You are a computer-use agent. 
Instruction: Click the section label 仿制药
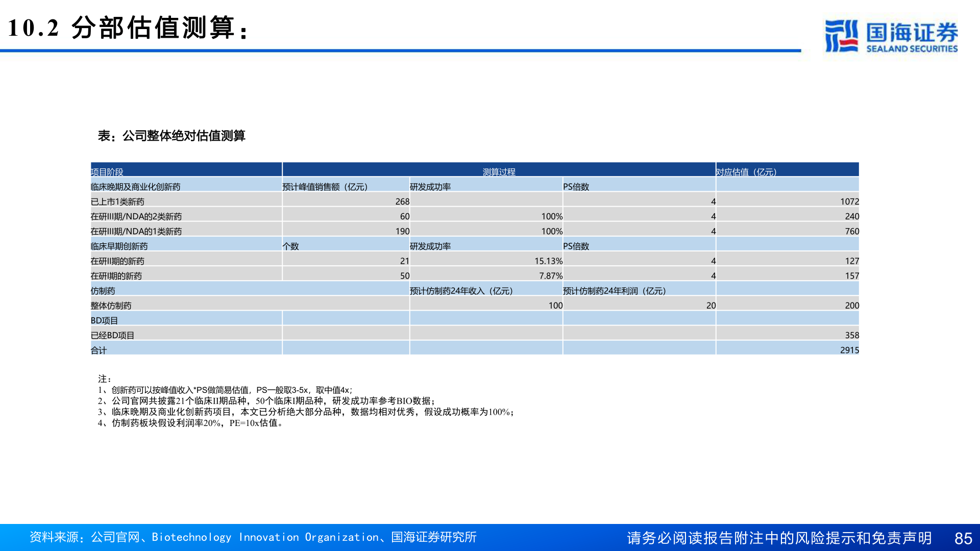(103, 290)
